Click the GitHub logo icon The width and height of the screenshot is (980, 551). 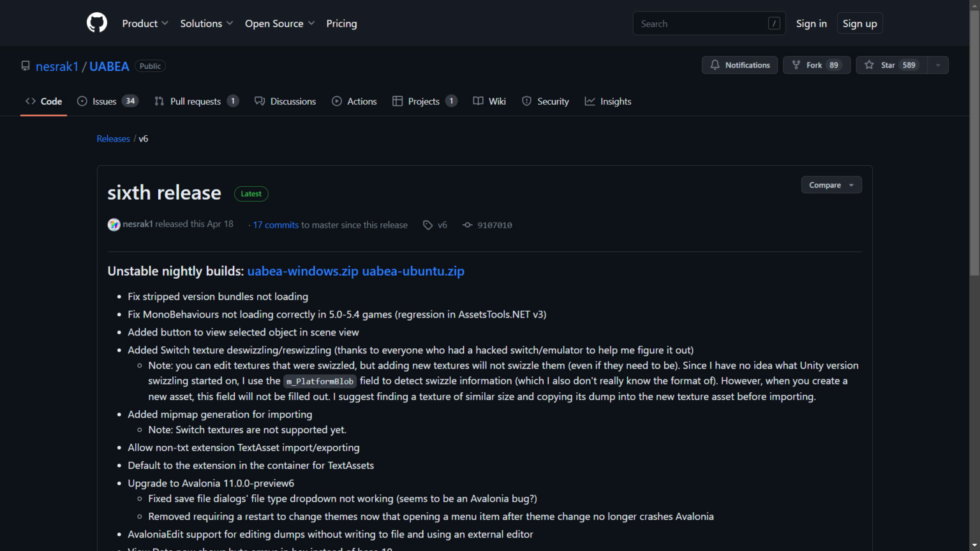click(x=97, y=23)
